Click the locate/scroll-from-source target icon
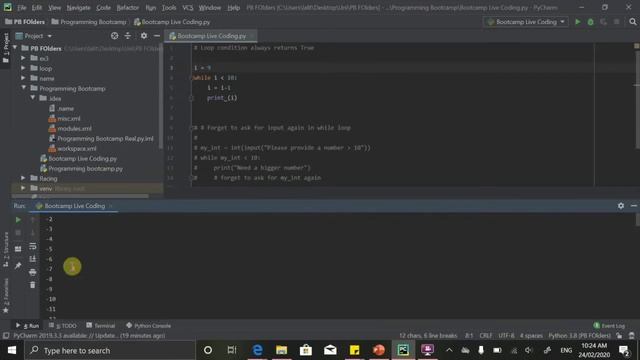The image size is (640, 360). (x=114, y=36)
